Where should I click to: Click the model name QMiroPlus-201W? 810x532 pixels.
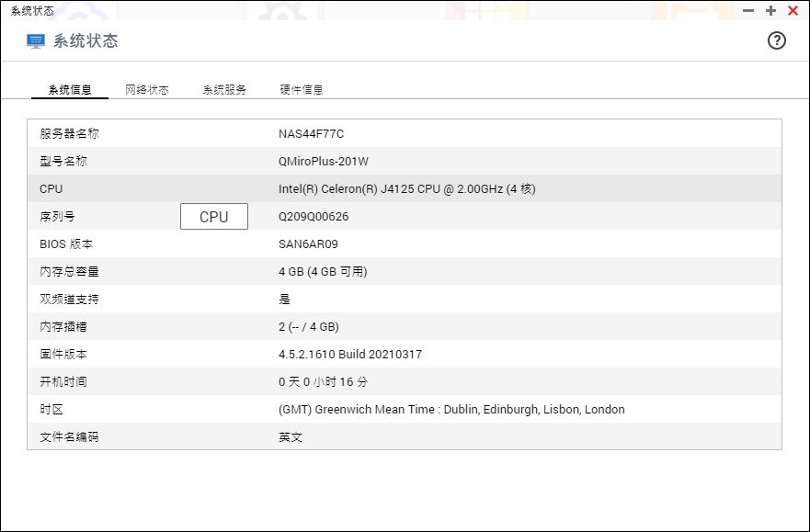[x=324, y=162]
